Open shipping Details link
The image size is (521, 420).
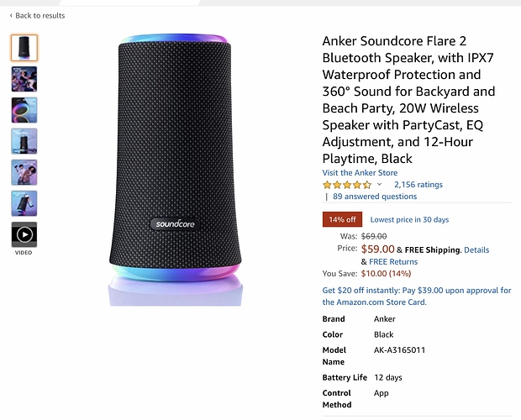point(476,250)
